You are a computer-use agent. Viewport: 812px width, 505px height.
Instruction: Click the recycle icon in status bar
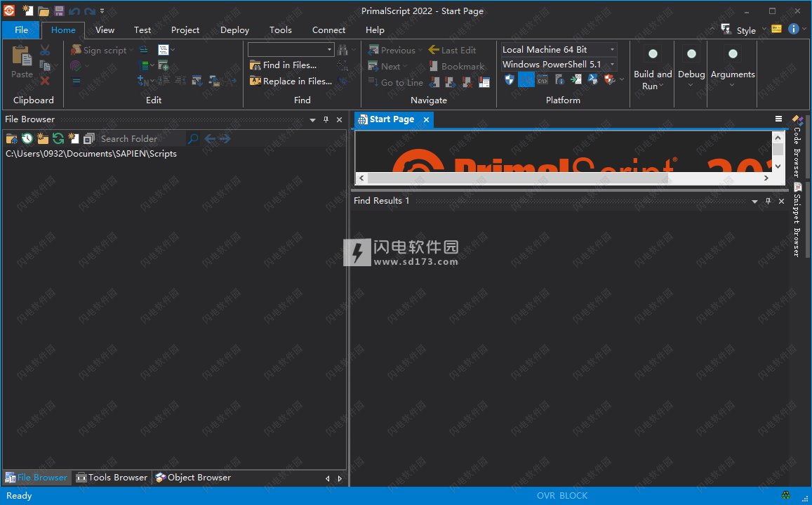(786, 495)
